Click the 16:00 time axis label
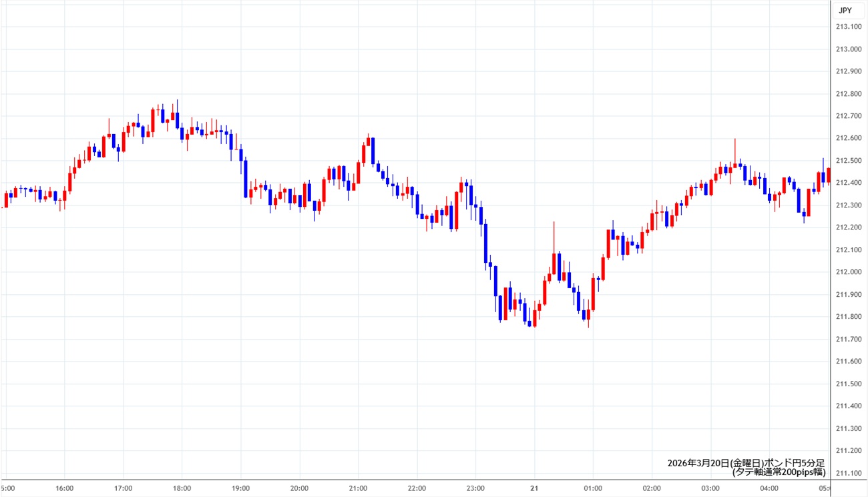Viewport: 868px width, 497px height. tap(65, 488)
